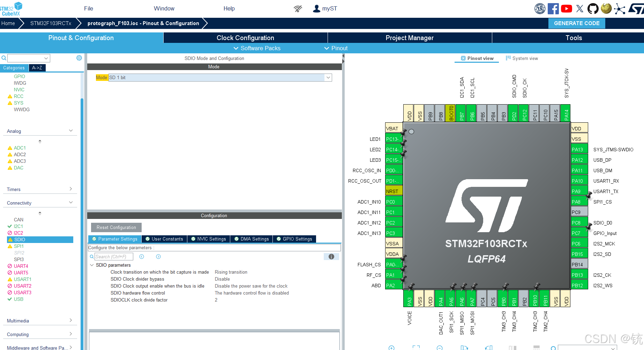
Task: Open the Window menu
Action: tap(164, 8)
